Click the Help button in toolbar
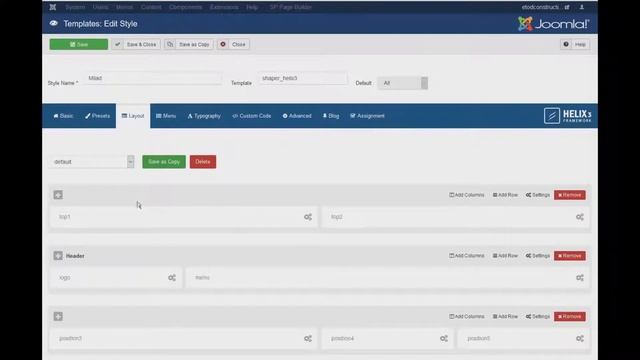640x360 pixels. [x=575, y=44]
